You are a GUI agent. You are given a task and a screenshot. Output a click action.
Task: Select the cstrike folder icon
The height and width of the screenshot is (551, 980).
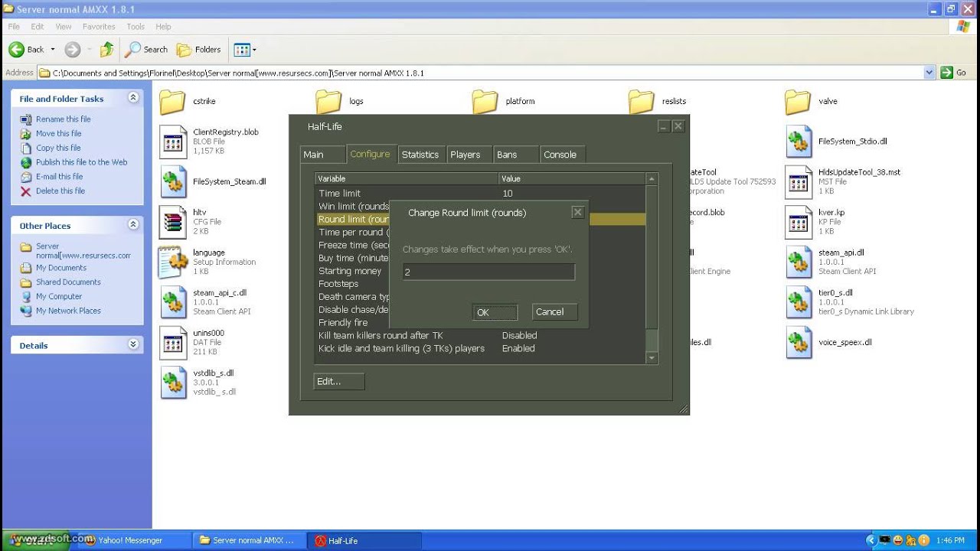172,102
